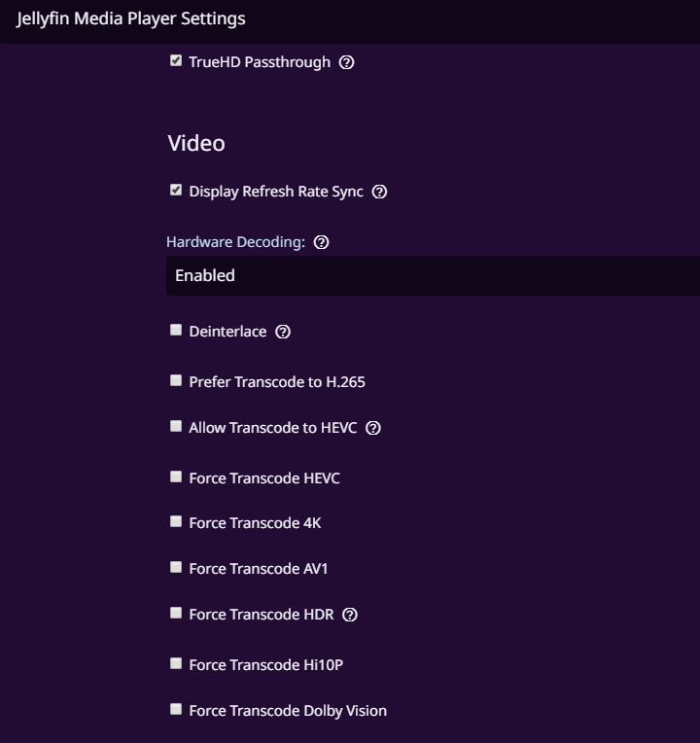Click the Video section heading
Screen dimensions: 700x743
point(196,143)
